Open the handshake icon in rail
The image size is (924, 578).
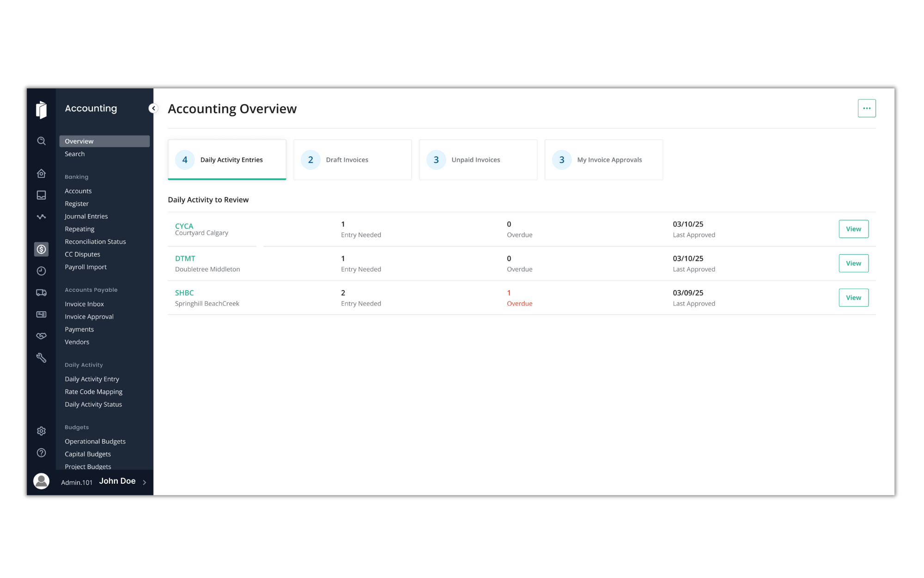click(x=41, y=336)
